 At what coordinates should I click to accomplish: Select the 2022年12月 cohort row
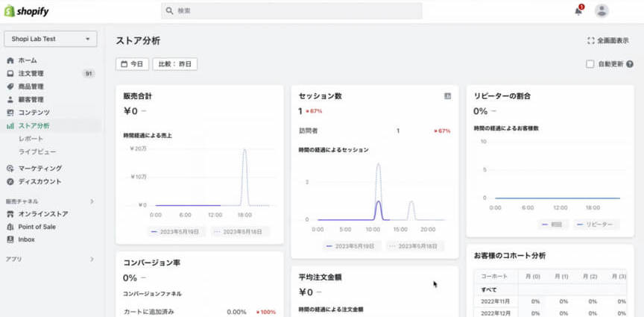click(550, 313)
